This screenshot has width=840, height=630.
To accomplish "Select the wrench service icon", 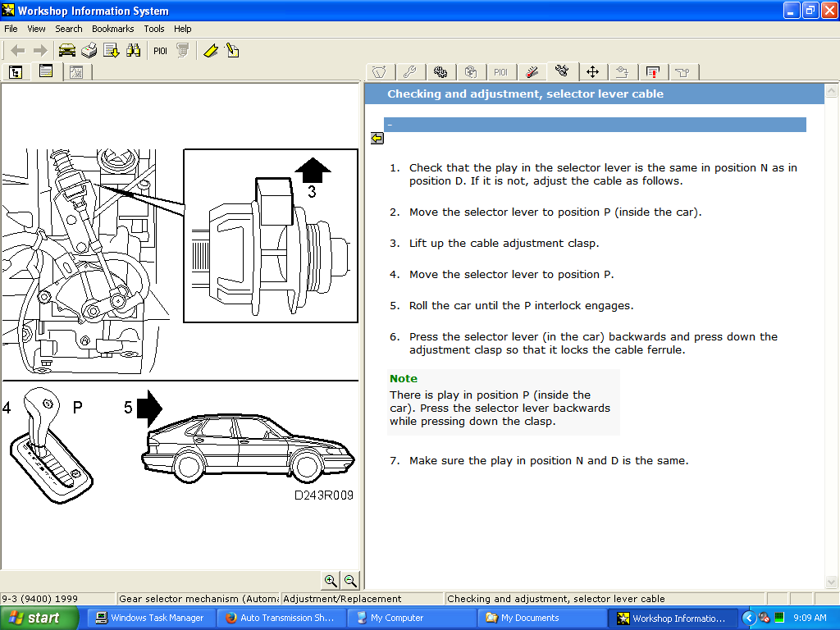I will pyautogui.click(x=410, y=72).
